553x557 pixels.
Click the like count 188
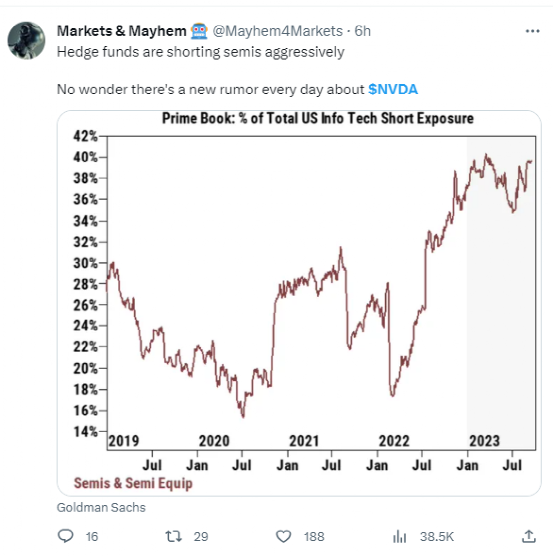click(x=314, y=536)
